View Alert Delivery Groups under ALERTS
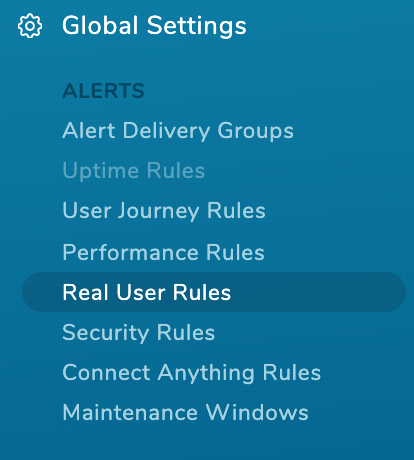The width and height of the screenshot is (414, 460). 178,131
